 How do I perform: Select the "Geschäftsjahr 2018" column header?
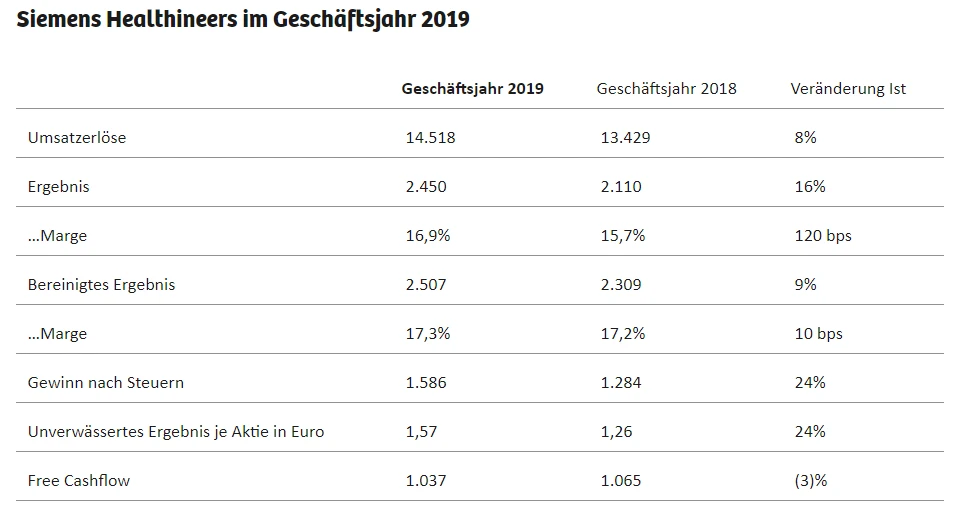[x=666, y=88]
